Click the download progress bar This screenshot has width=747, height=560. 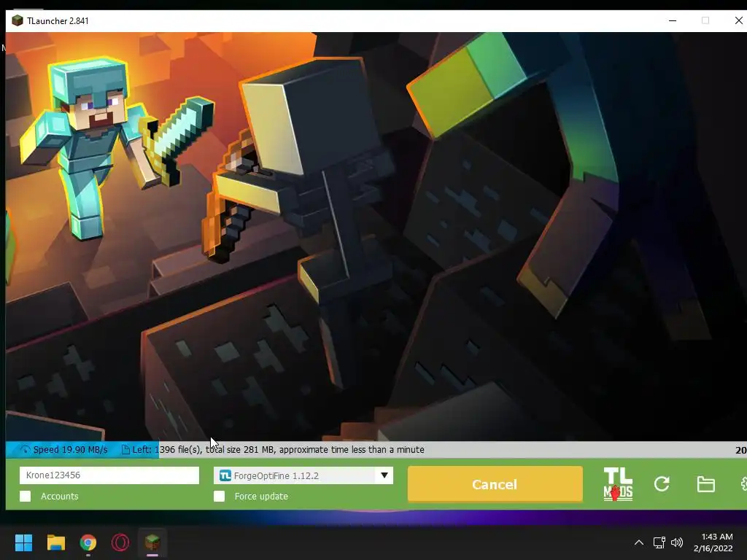(x=376, y=449)
